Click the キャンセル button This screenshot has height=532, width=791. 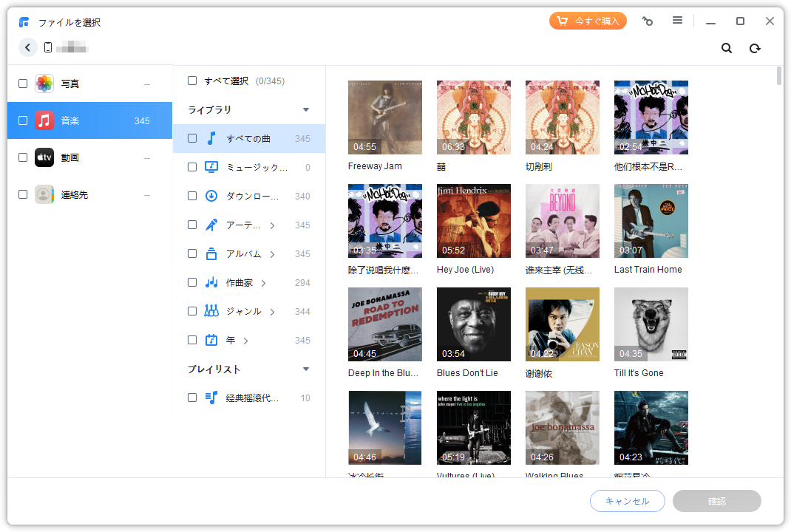pos(627,501)
